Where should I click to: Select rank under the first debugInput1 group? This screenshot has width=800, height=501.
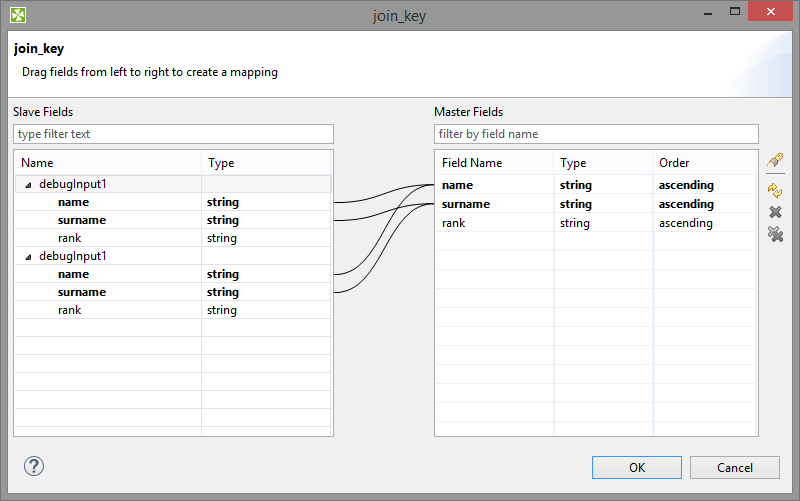(70, 238)
